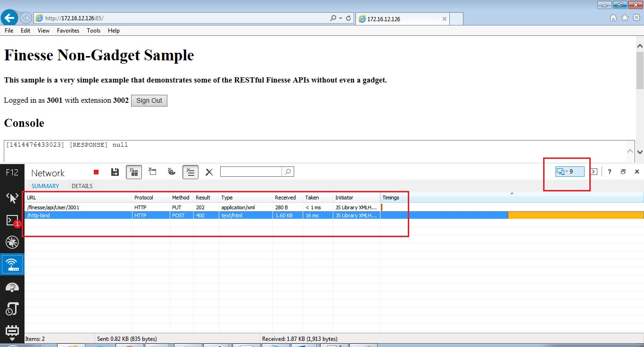Click the orange timing bar of /http-bind
This screenshot has height=347, width=644.
(576, 215)
